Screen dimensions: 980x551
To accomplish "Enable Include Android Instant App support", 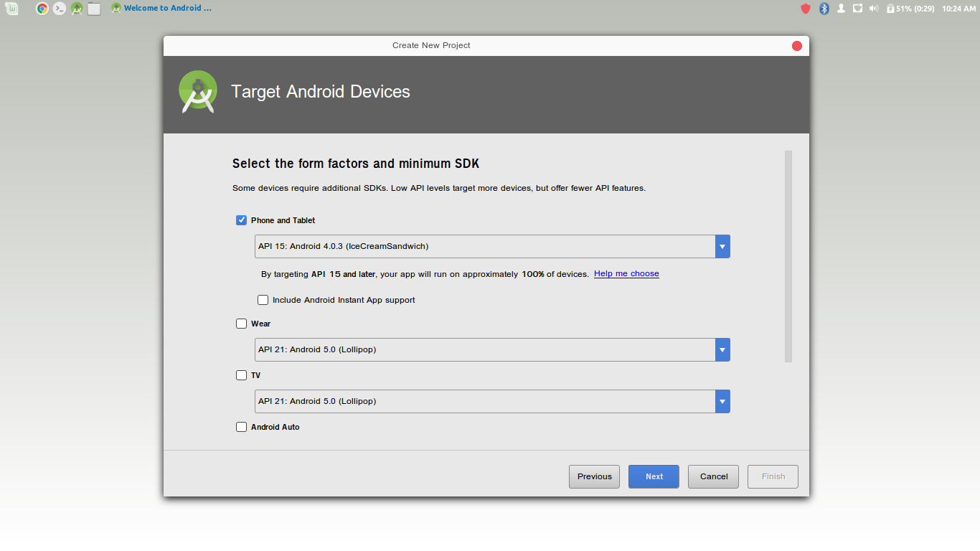I will (x=263, y=300).
